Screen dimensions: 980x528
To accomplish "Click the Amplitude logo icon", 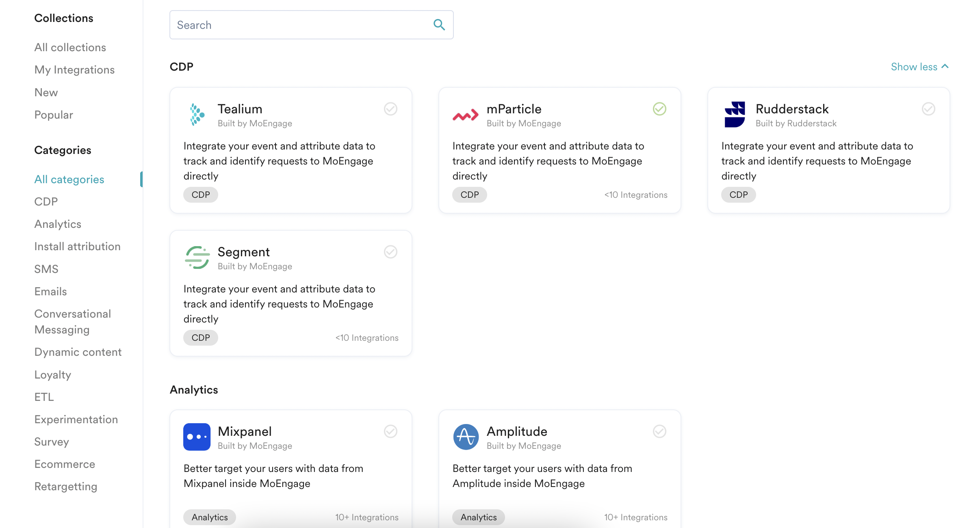I will point(466,437).
